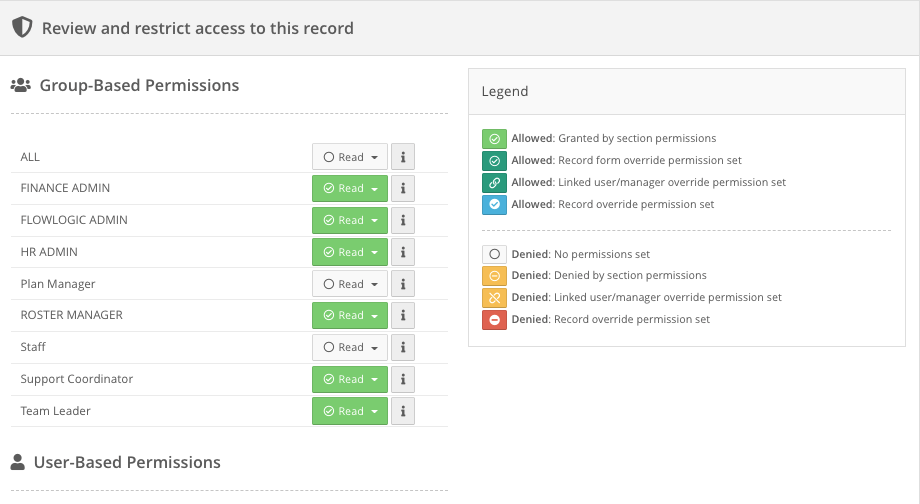Viewport: 920px width, 504px height.
Task: Click 'Review and restrict access to this record' title
Action: click(198, 28)
